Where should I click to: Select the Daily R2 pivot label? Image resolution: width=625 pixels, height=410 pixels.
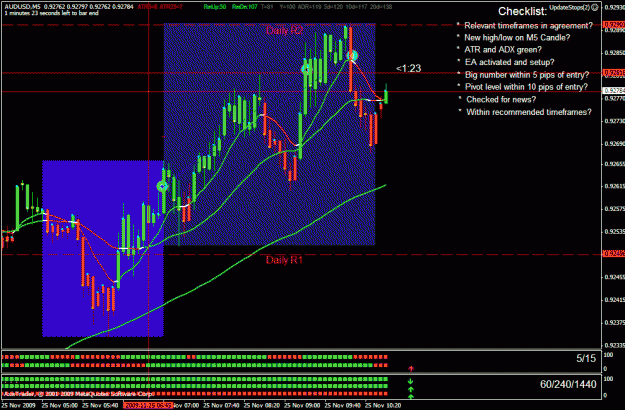[285, 30]
